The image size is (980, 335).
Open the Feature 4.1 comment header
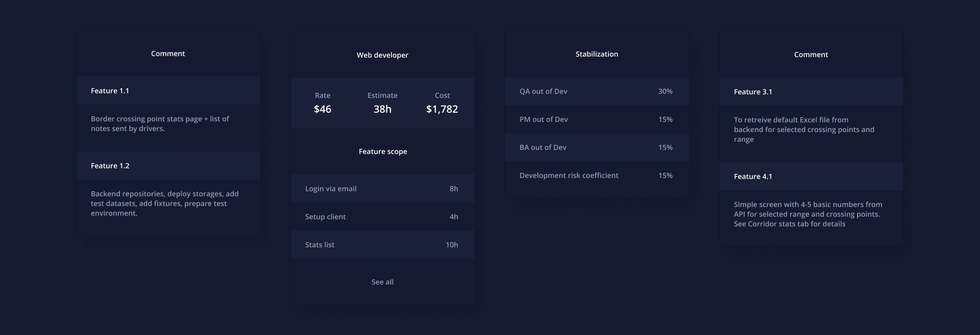pos(811,176)
